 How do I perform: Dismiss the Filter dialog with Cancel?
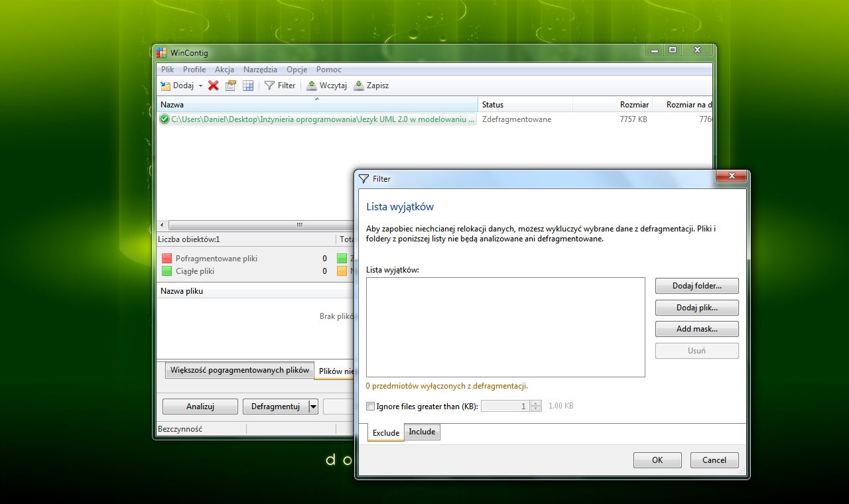tap(714, 460)
